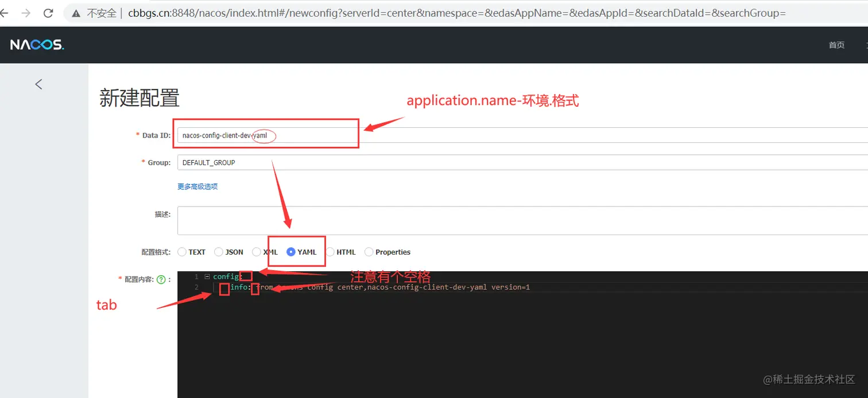
Task: Click the 配置格式 label
Action: pyautogui.click(x=156, y=252)
